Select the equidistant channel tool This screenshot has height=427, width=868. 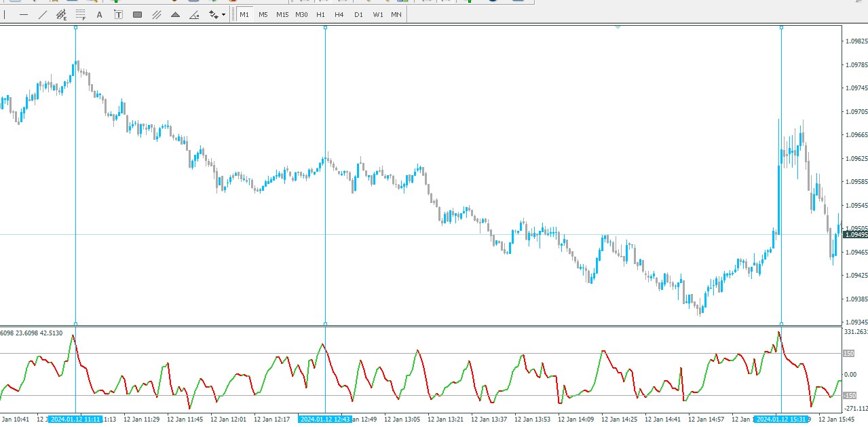[62, 14]
